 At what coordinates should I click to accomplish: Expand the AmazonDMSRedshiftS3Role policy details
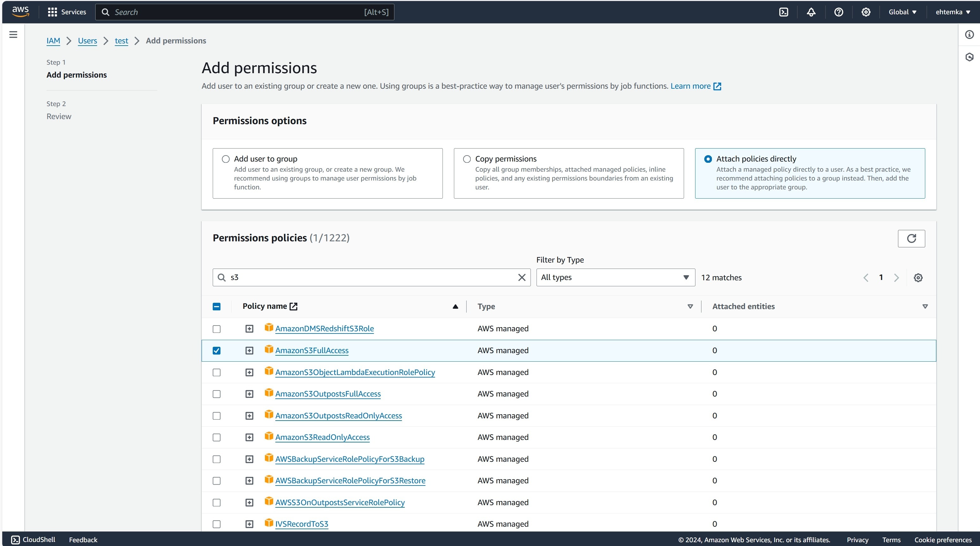[x=249, y=329]
